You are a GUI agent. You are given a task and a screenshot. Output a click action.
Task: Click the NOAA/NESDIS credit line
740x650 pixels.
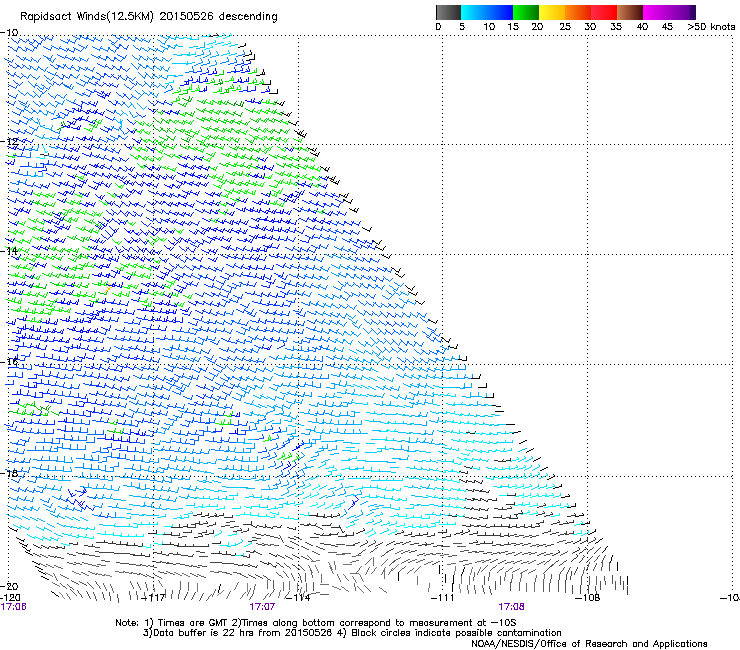[589, 644]
